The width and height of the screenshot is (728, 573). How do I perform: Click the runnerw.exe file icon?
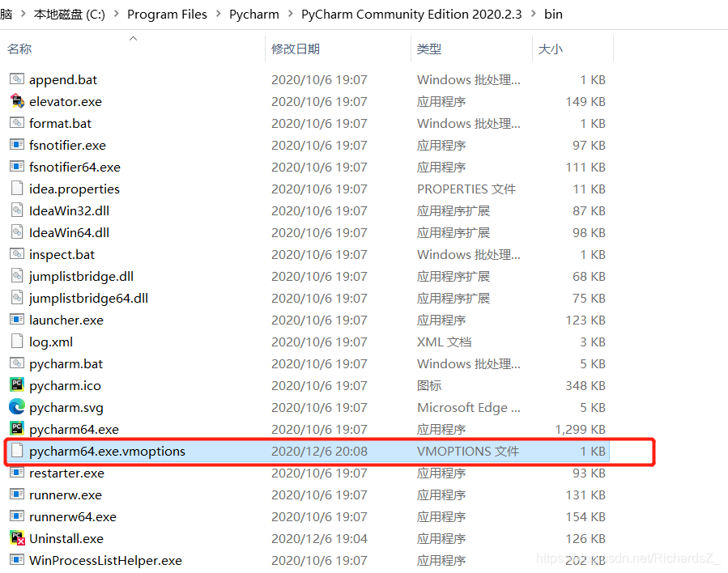[x=17, y=494]
